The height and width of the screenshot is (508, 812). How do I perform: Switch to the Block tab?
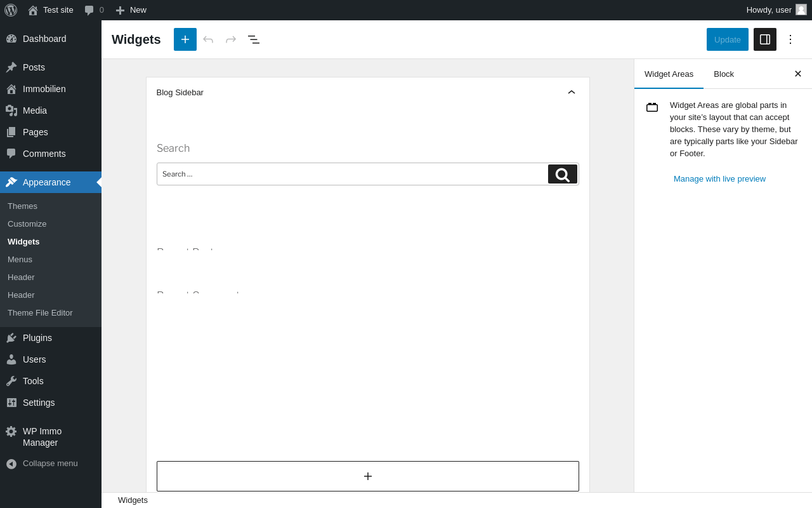point(724,74)
